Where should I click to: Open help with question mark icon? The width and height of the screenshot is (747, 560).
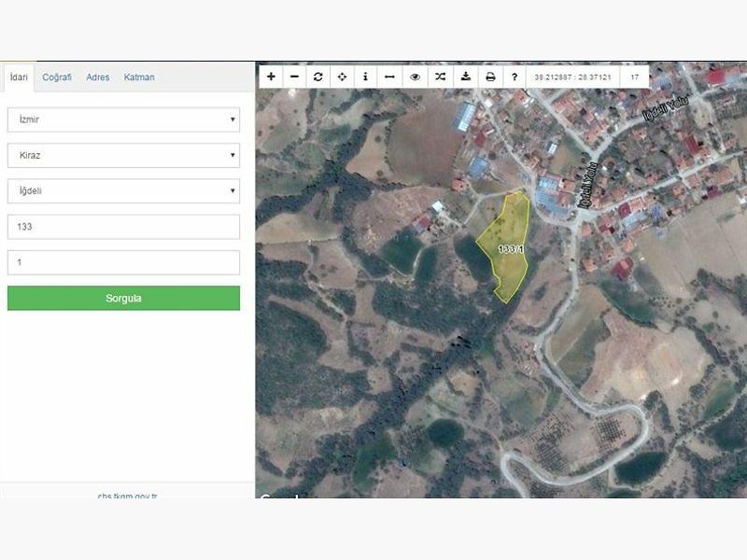(514, 77)
